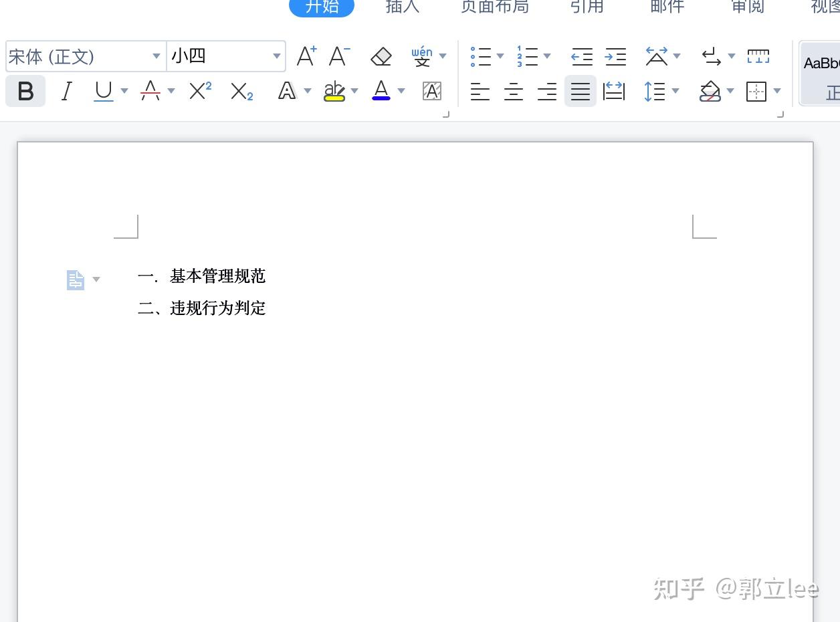Expand text effect dropdown arrow

(308, 91)
